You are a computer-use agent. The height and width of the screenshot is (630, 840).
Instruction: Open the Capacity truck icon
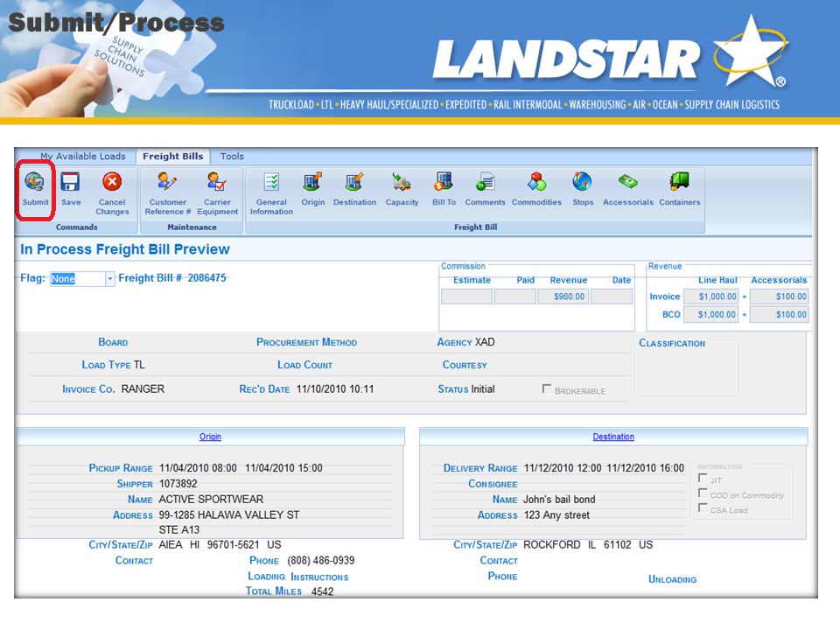click(x=402, y=182)
